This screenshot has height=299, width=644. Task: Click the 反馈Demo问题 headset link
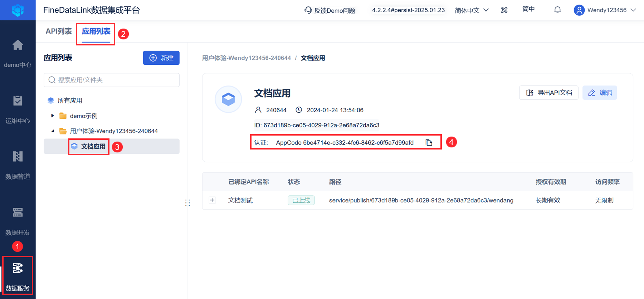[x=330, y=10]
